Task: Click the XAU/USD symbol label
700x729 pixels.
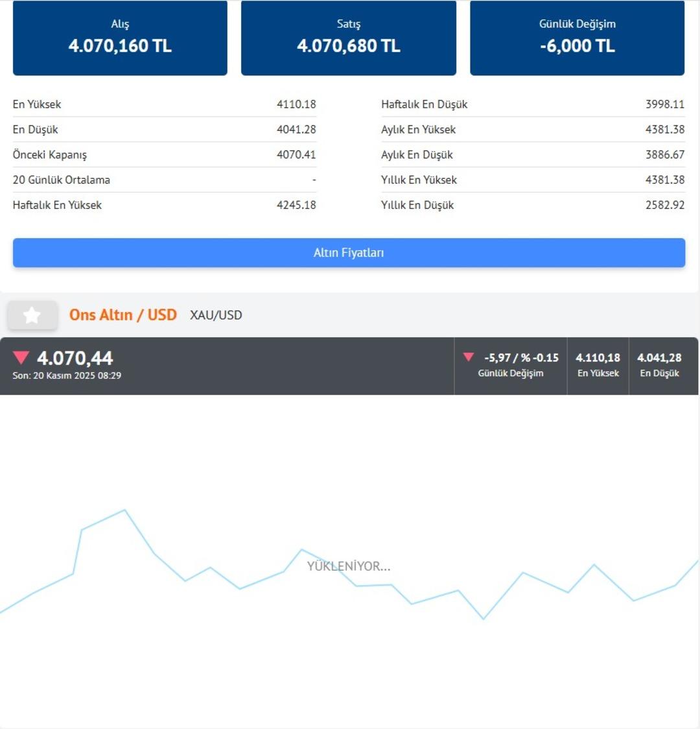Action: click(216, 315)
